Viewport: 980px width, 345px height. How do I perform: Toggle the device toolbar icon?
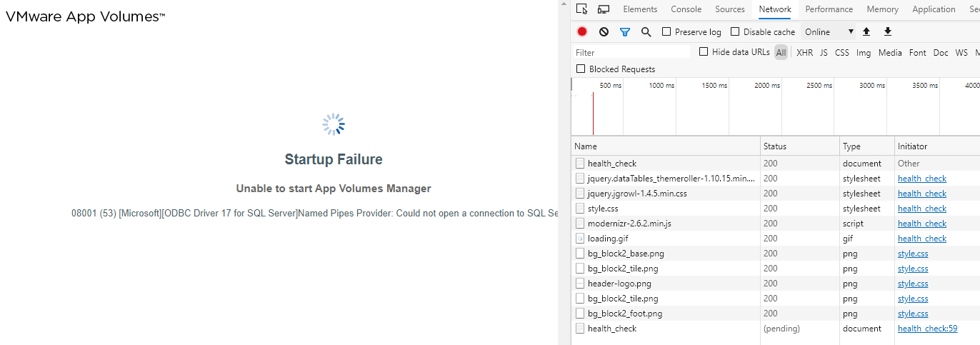click(x=604, y=9)
